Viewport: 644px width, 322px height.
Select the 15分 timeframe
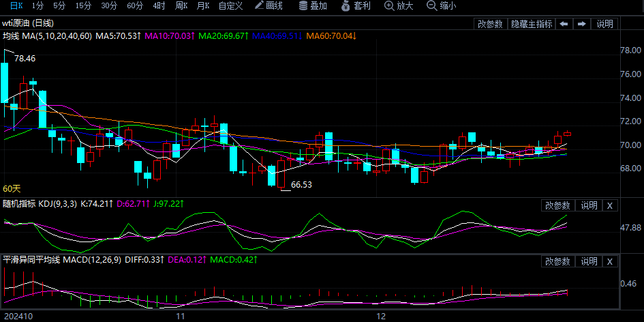click(83, 5)
